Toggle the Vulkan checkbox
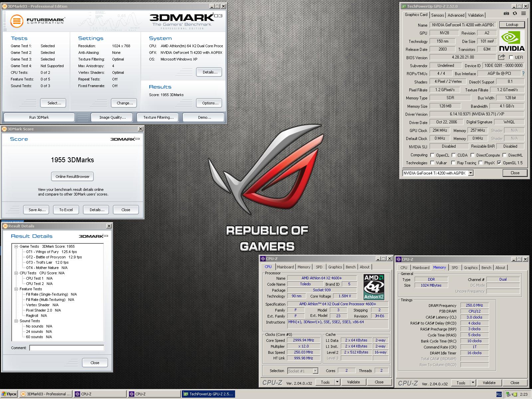The width and height of the screenshot is (532, 399). 432,163
